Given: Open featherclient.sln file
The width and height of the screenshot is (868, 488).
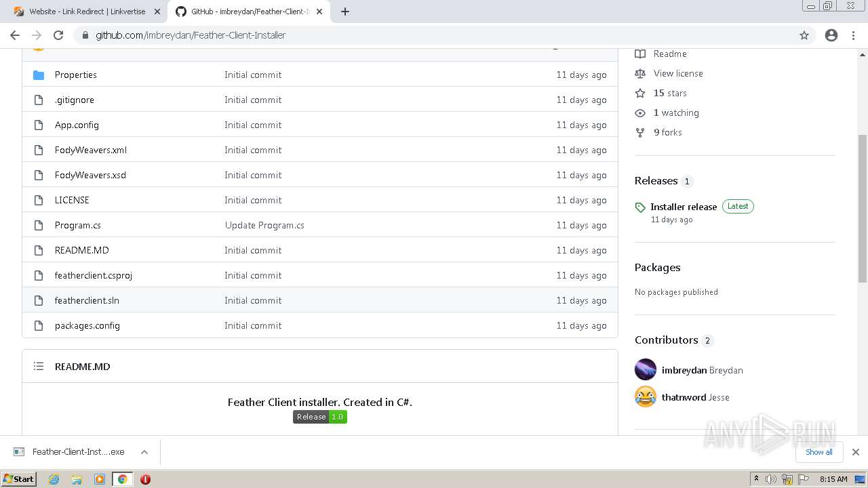Looking at the screenshot, I should [x=87, y=300].
